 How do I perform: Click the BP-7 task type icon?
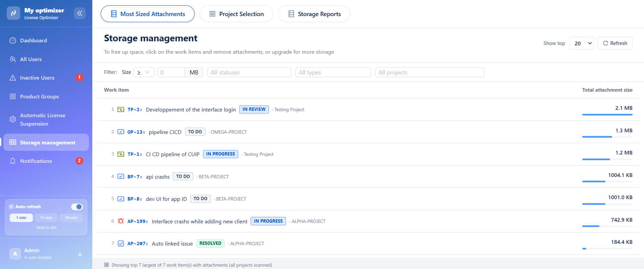click(121, 176)
